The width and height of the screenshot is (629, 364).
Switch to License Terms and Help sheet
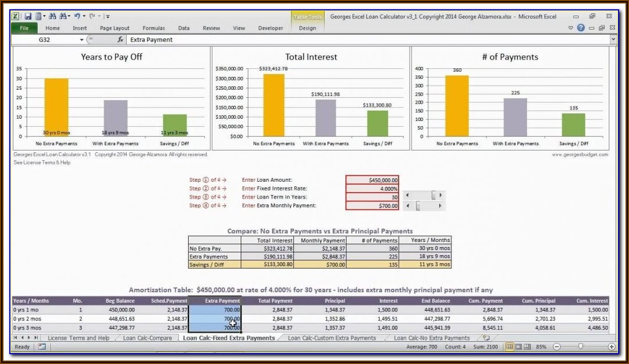click(x=78, y=338)
